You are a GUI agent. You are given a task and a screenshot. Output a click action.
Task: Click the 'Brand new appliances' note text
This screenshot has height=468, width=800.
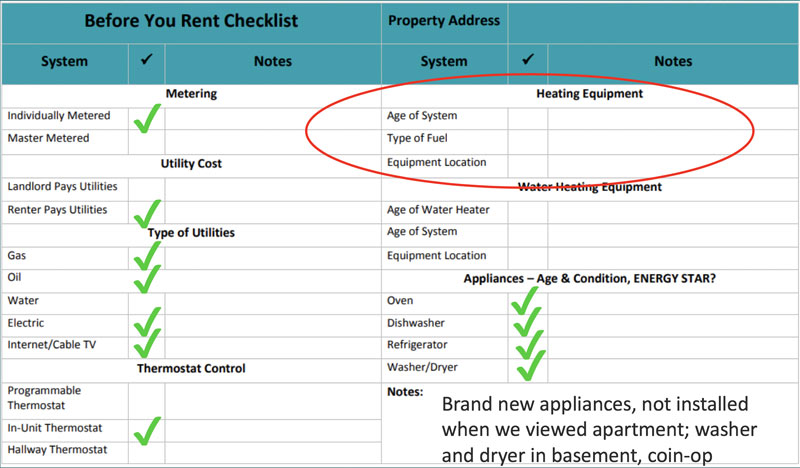pyautogui.click(x=599, y=430)
